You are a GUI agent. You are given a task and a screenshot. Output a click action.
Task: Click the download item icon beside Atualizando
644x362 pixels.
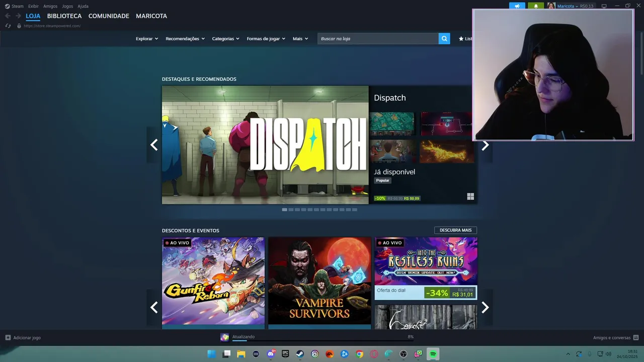click(x=224, y=337)
